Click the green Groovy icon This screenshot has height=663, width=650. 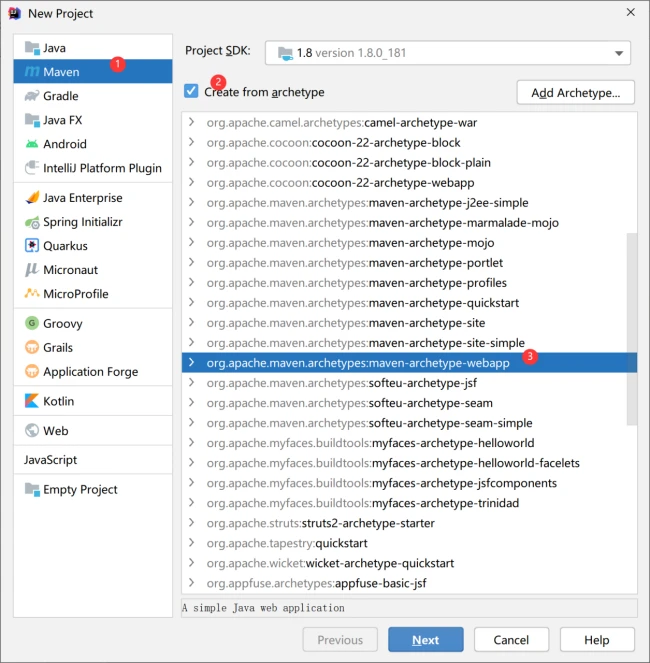[32, 323]
